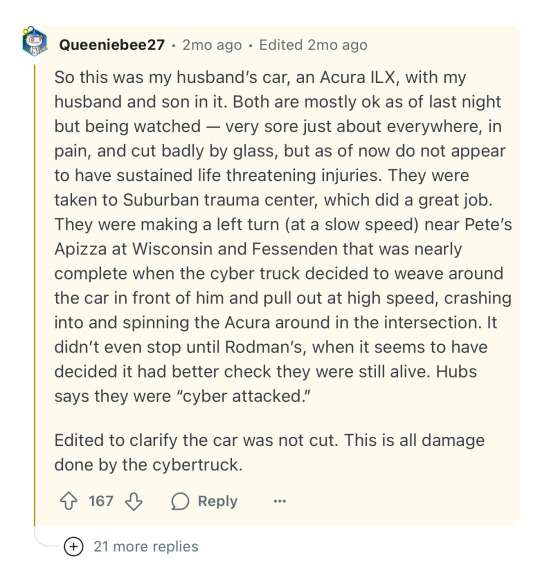Click the Queeniebee27 avatar image
The image size is (540, 585).
click(35, 41)
